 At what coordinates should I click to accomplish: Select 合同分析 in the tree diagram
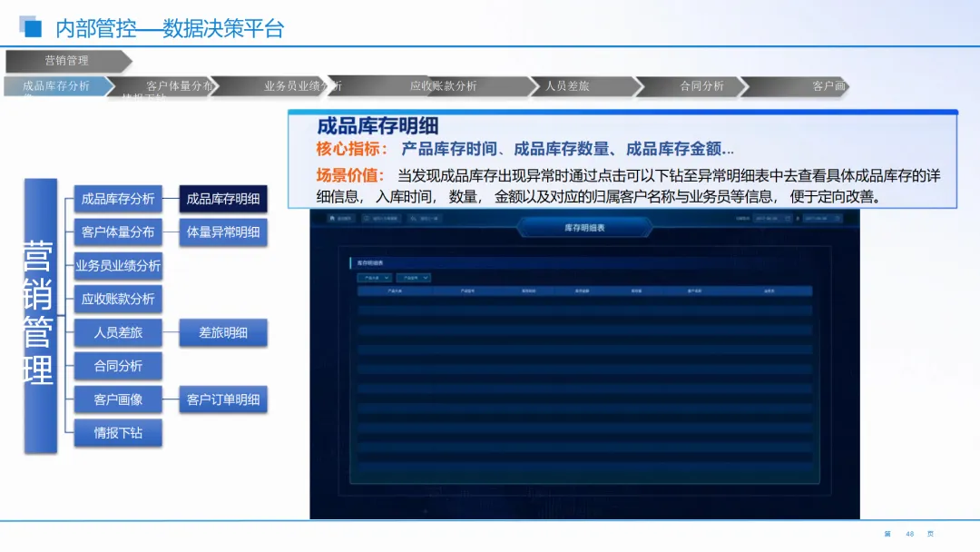pos(118,366)
